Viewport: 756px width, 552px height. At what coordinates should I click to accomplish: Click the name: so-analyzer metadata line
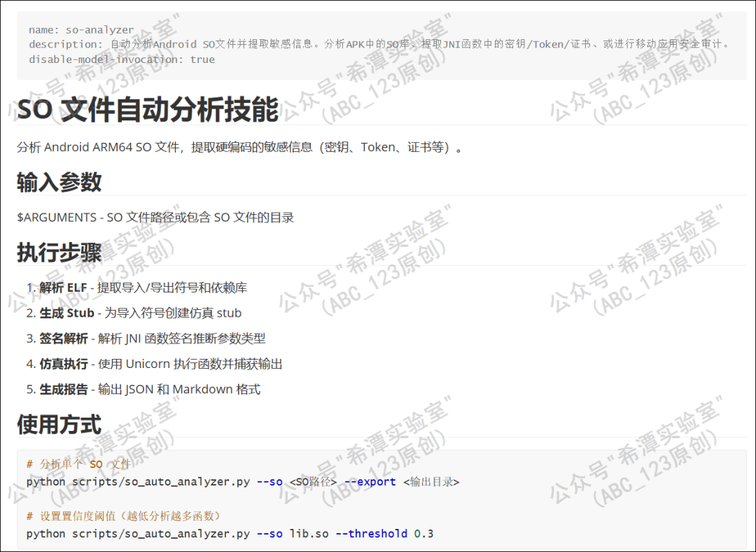(x=81, y=30)
